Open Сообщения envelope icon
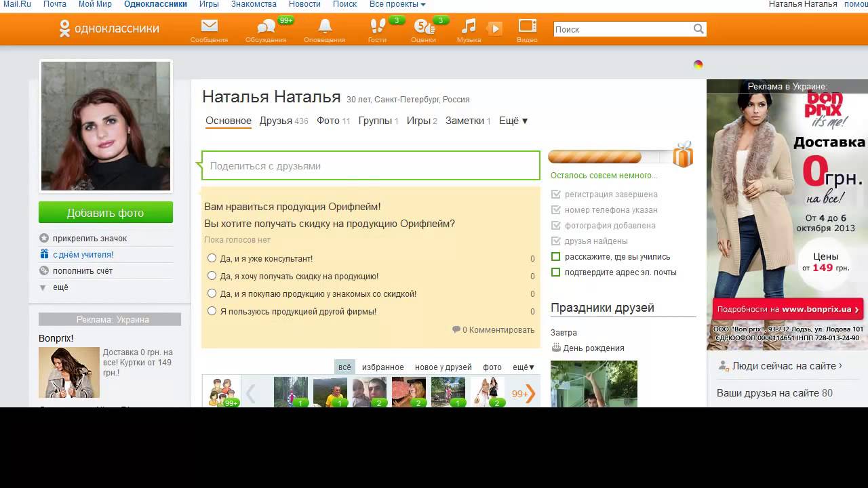868x488 pixels. point(209,27)
